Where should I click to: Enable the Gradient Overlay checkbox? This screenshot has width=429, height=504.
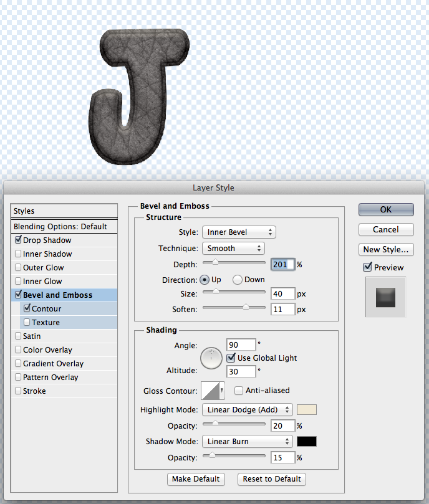point(18,363)
